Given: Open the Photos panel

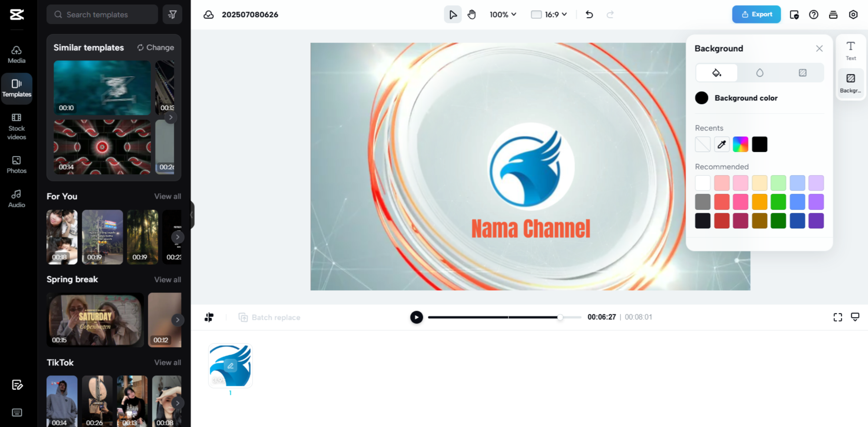Looking at the screenshot, I should click(x=16, y=165).
